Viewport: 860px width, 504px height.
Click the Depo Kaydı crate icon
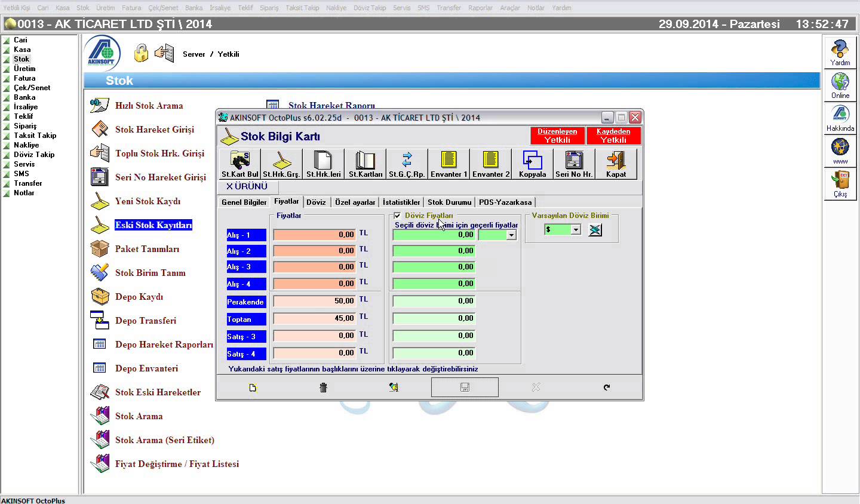point(99,296)
